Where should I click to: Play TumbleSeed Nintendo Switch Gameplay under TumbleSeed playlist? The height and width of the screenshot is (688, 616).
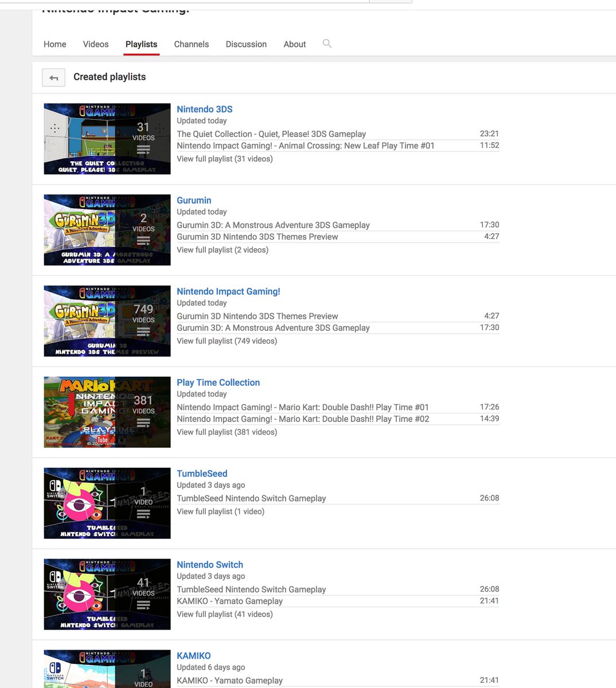click(x=251, y=499)
